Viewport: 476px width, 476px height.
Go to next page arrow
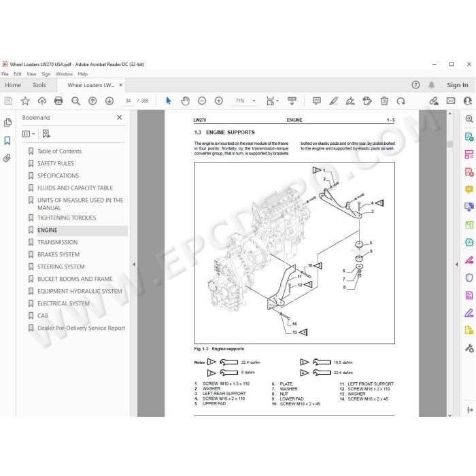point(109,101)
